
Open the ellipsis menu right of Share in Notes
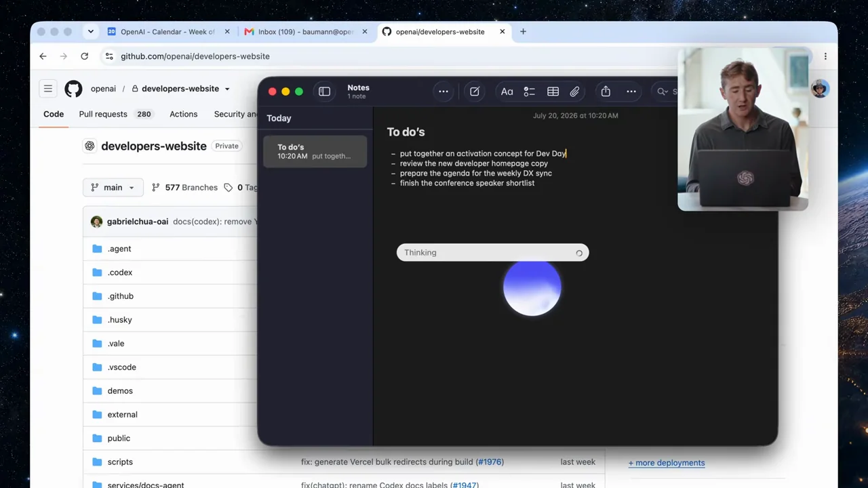[631, 91]
